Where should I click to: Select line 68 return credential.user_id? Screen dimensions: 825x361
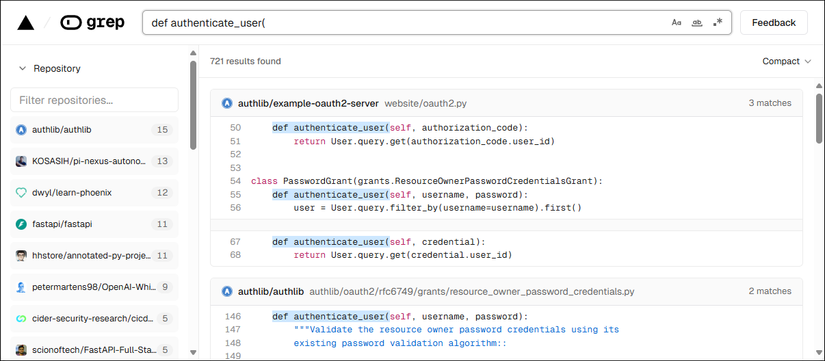click(x=403, y=255)
